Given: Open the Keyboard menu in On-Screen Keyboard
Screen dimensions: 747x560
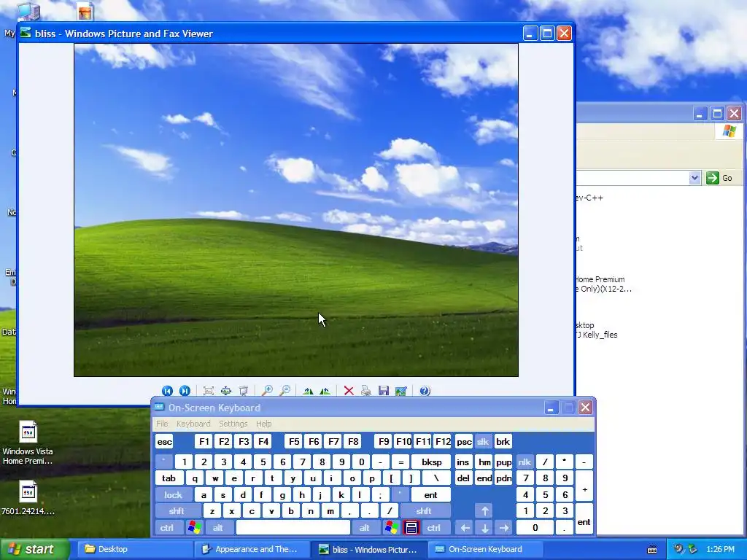Looking at the screenshot, I should click(193, 424).
